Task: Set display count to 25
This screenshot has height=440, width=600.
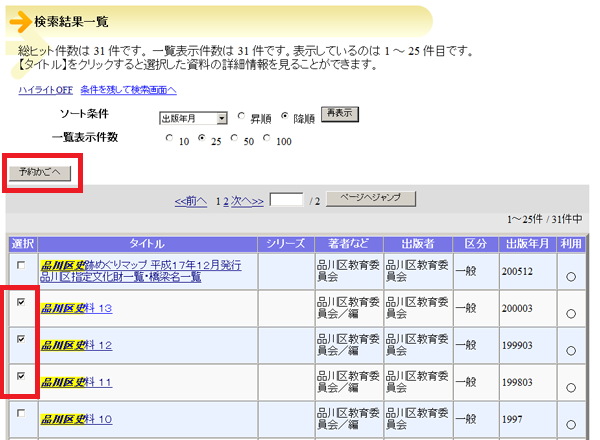Action: tap(202, 138)
